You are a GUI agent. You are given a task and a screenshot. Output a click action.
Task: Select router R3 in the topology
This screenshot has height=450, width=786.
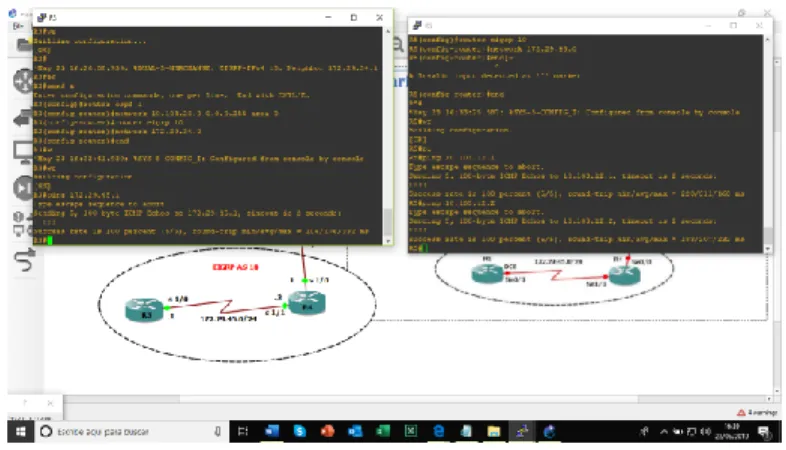coord(144,309)
